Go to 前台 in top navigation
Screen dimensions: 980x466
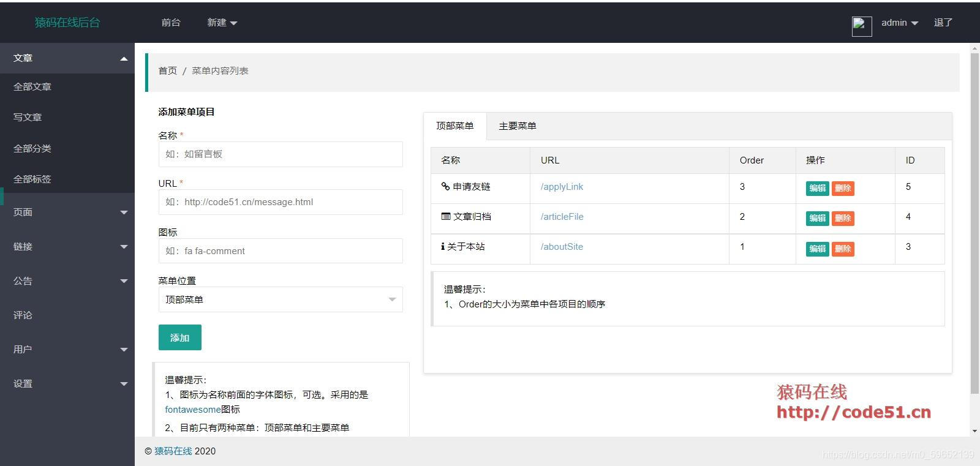pyautogui.click(x=171, y=23)
